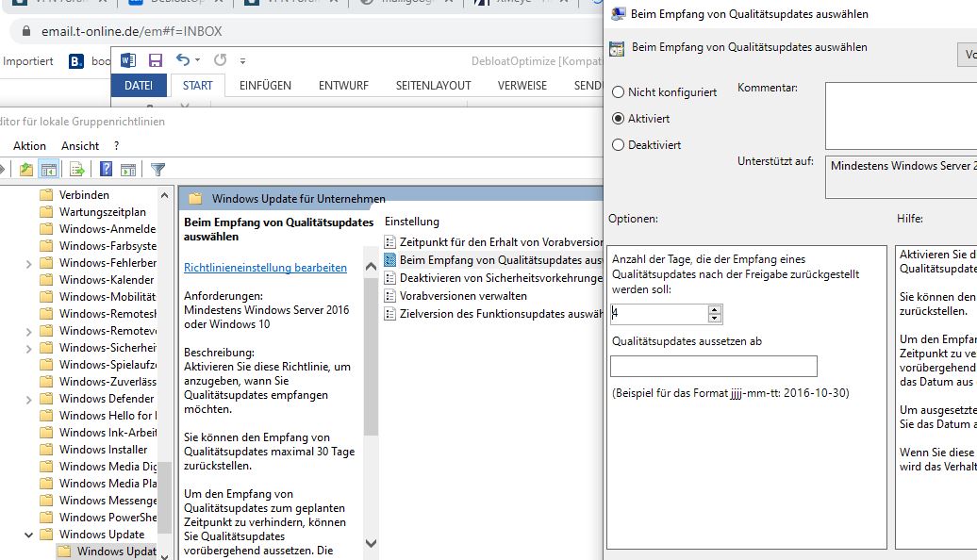Open the Quick Access Toolbar customize dropdown
The image size is (977, 560).
(242, 61)
